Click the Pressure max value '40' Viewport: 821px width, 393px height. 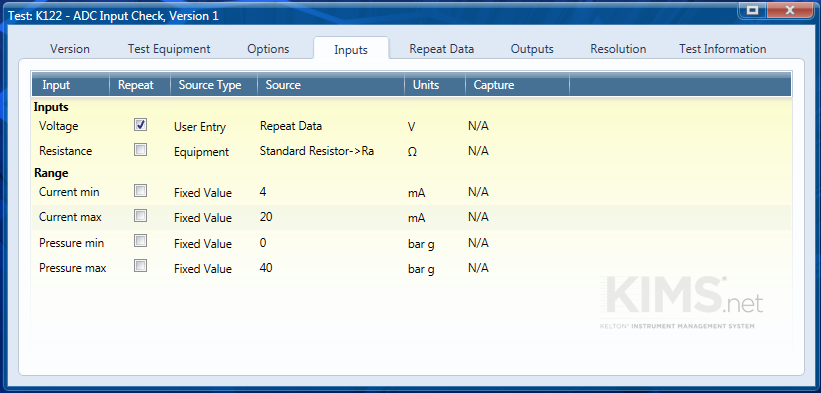[x=266, y=268]
